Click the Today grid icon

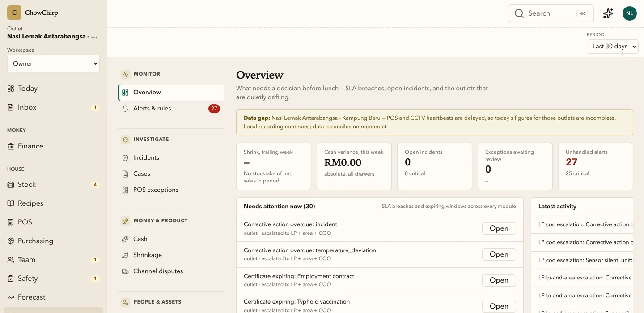click(11, 89)
